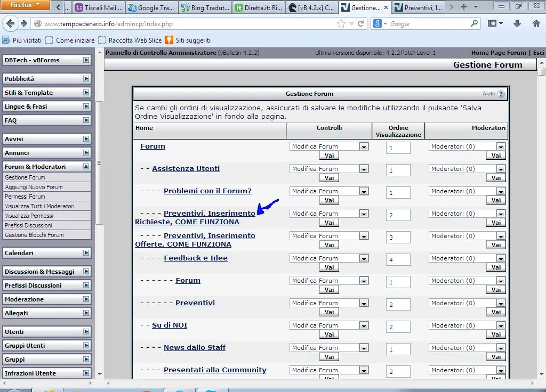This screenshot has height=392, width=546.
Task: Open the list all tabs dropdown arrow
Action: 476,7
